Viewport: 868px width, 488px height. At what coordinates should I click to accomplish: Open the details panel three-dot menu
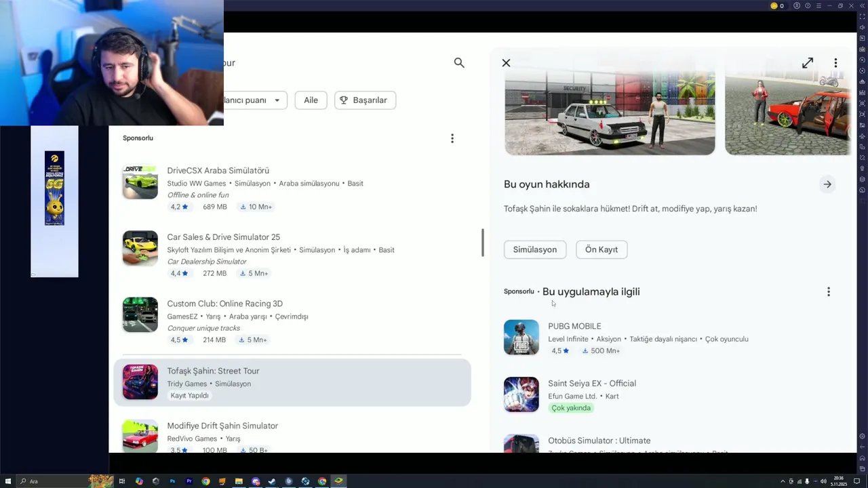pyautogui.click(x=835, y=63)
